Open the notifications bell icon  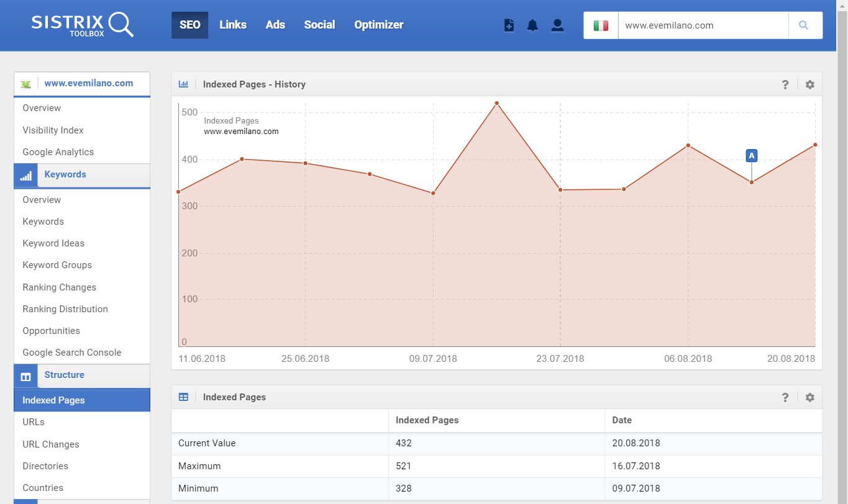coord(532,25)
